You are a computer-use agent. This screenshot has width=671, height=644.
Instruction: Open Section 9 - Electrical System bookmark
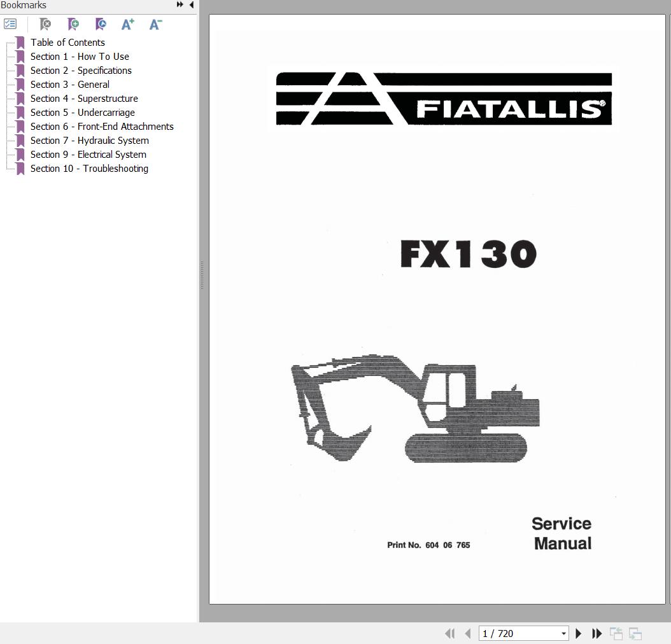point(88,154)
